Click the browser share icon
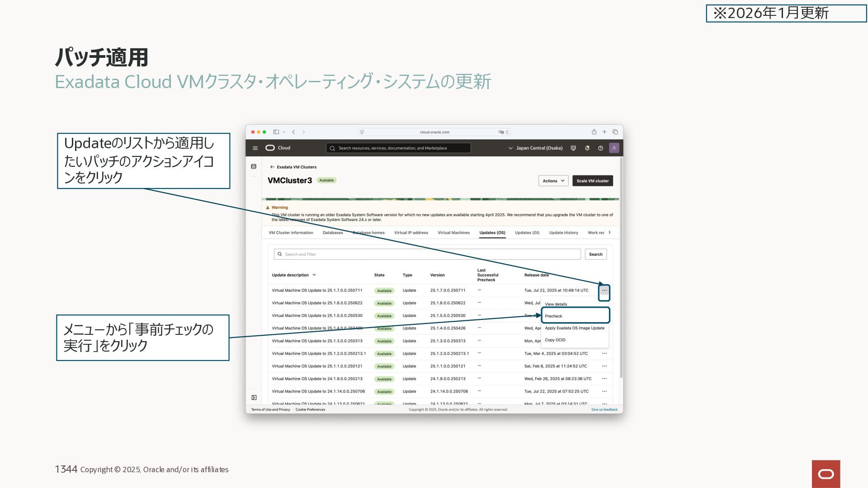The height and width of the screenshot is (488, 868). coord(594,132)
